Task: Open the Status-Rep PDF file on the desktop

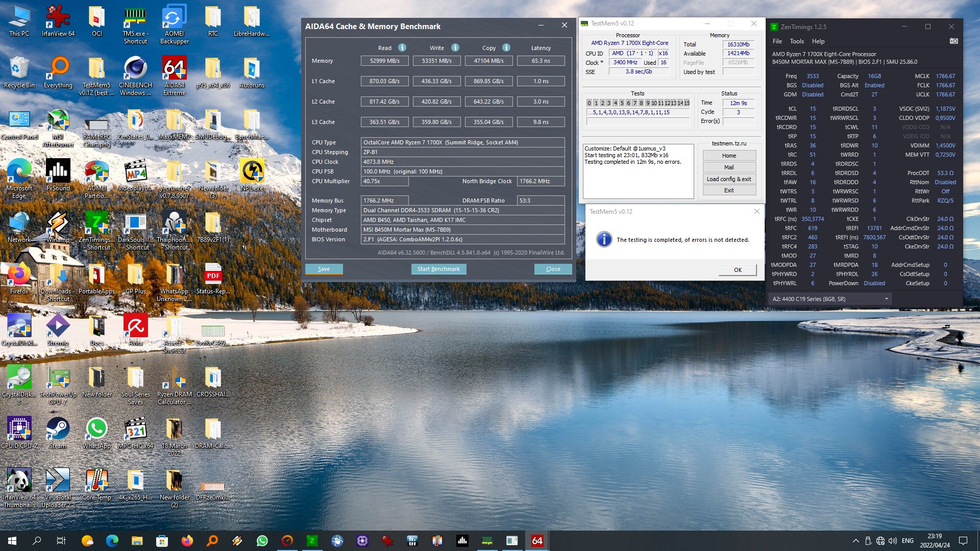Action: click(213, 279)
